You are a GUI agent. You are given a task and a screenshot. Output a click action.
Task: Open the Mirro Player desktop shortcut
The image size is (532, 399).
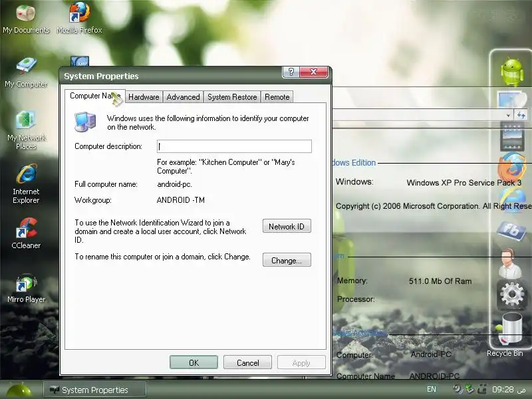click(26, 288)
